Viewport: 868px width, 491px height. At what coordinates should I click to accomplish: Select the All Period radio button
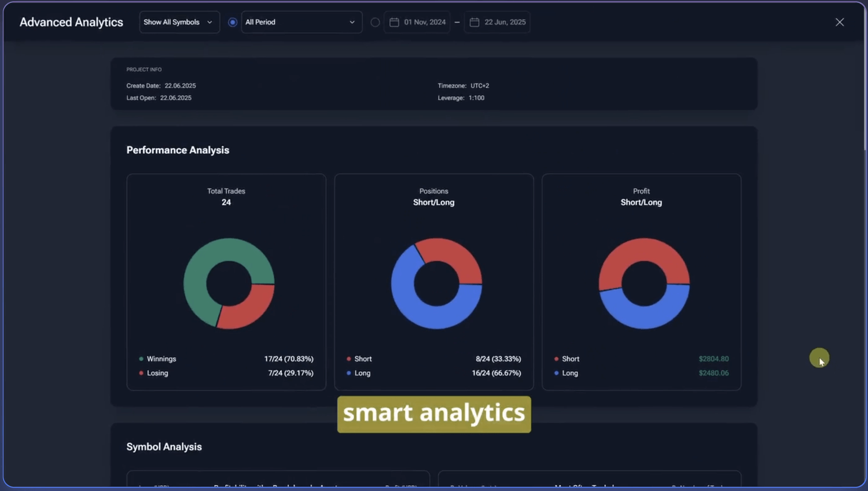click(233, 22)
